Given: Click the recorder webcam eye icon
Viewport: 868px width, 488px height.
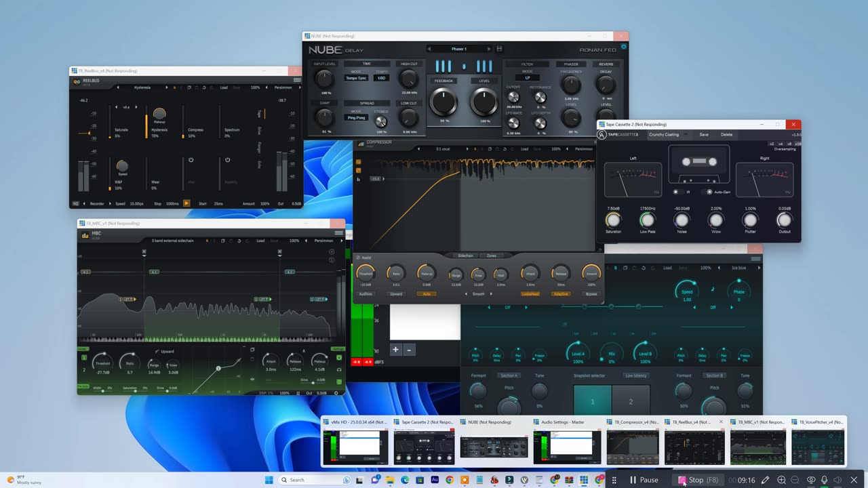Looking at the screenshot, I should (x=810, y=480).
